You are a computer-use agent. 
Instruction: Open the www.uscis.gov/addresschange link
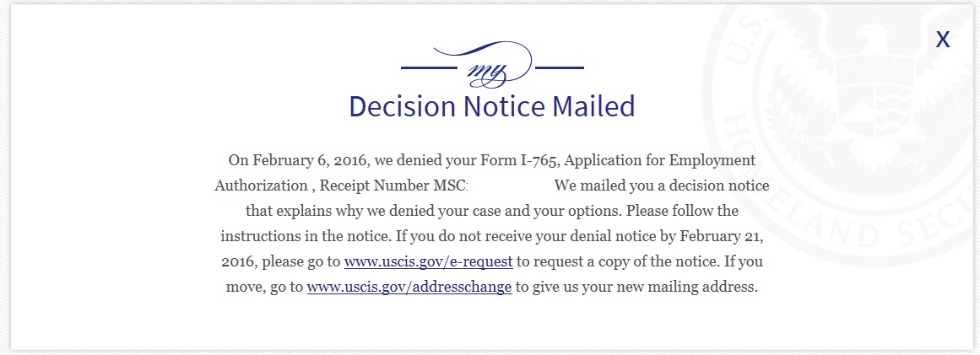[x=409, y=287]
